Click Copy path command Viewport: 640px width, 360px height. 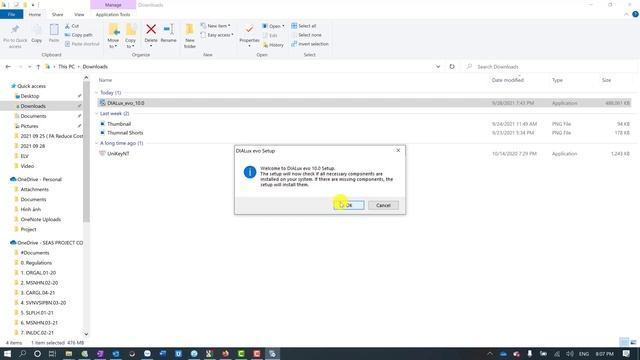79,35
